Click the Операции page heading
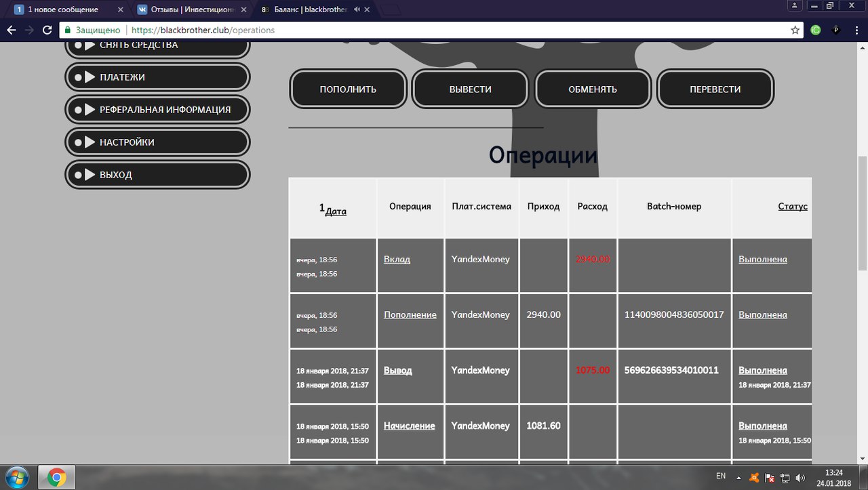This screenshot has height=490, width=868. coord(543,155)
